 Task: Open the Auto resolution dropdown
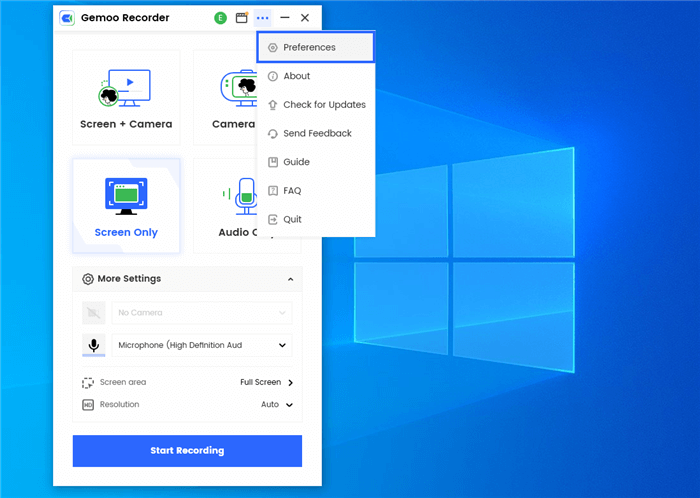(x=277, y=405)
